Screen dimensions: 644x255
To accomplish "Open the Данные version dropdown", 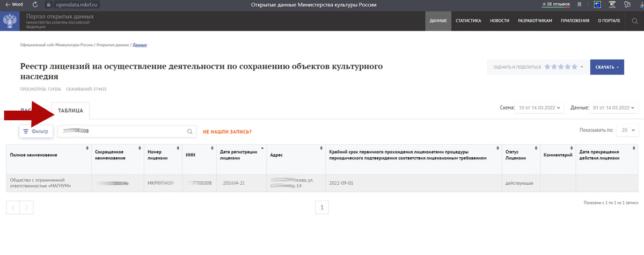I will coord(614,108).
